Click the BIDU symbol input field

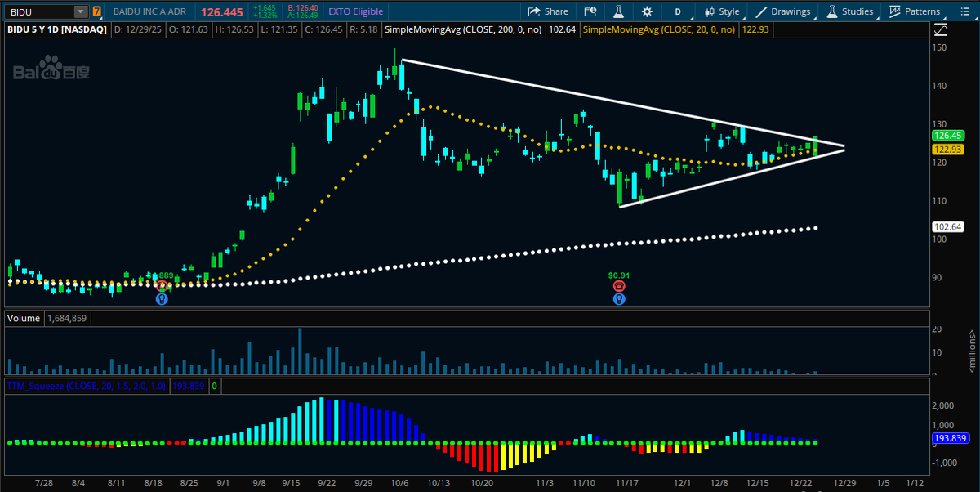click(x=37, y=11)
